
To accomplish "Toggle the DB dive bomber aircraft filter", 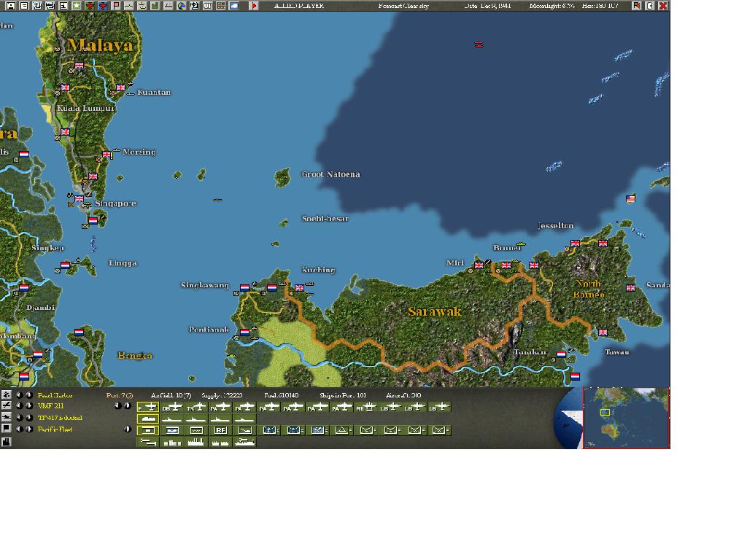I will click(172, 407).
